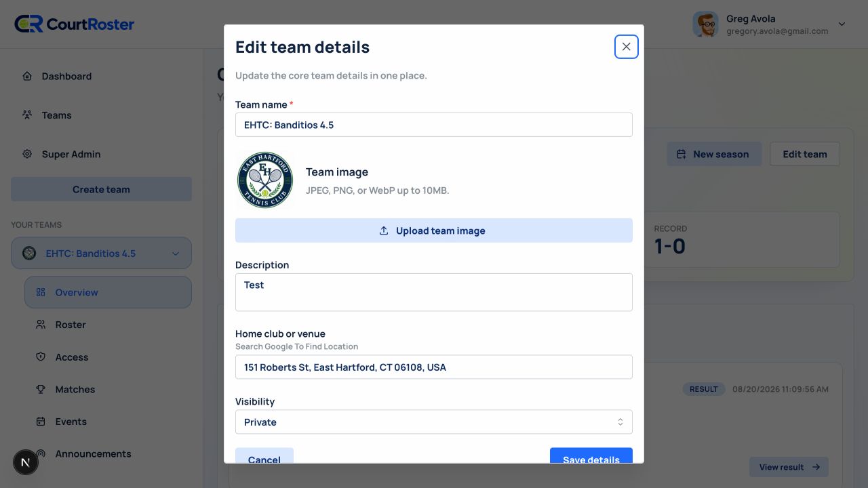Click the Overview grid icon
The height and width of the screenshot is (488, 868).
tap(41, 292)
